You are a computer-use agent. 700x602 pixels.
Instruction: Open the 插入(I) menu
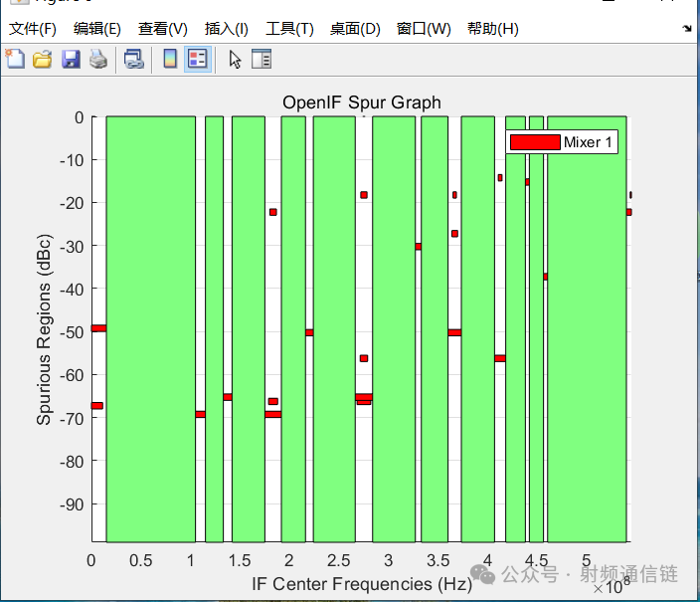227,29
